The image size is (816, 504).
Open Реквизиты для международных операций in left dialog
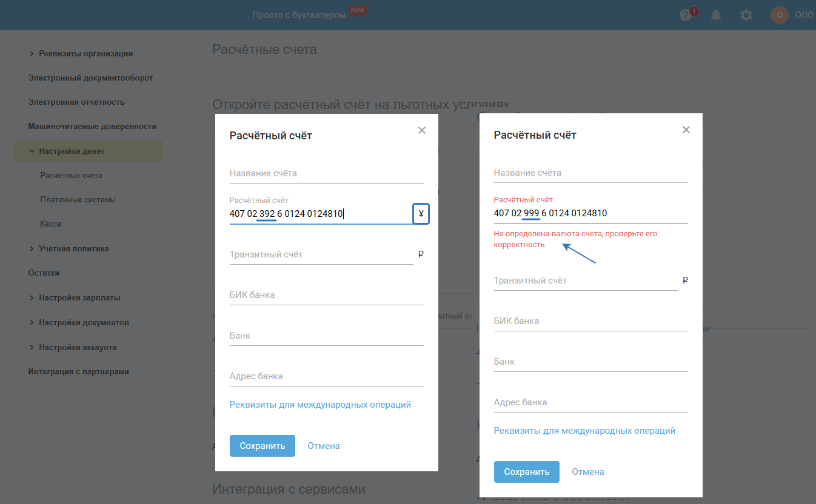[320, 405]
